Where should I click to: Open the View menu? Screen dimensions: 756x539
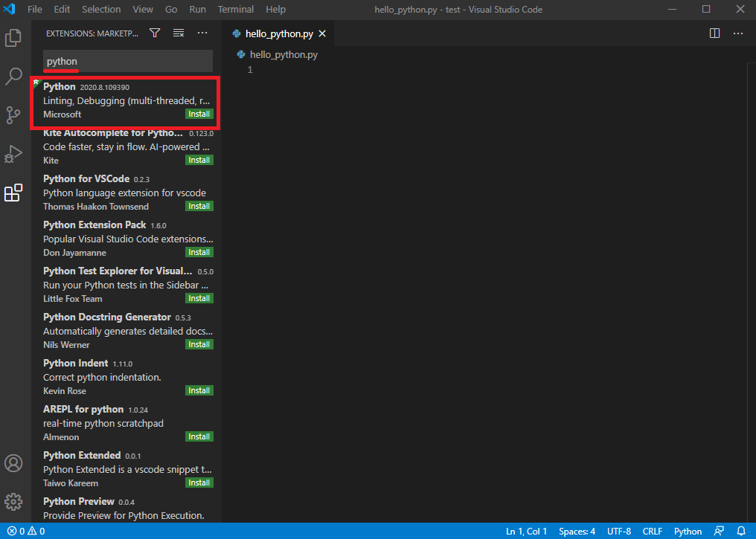point(143,9)
